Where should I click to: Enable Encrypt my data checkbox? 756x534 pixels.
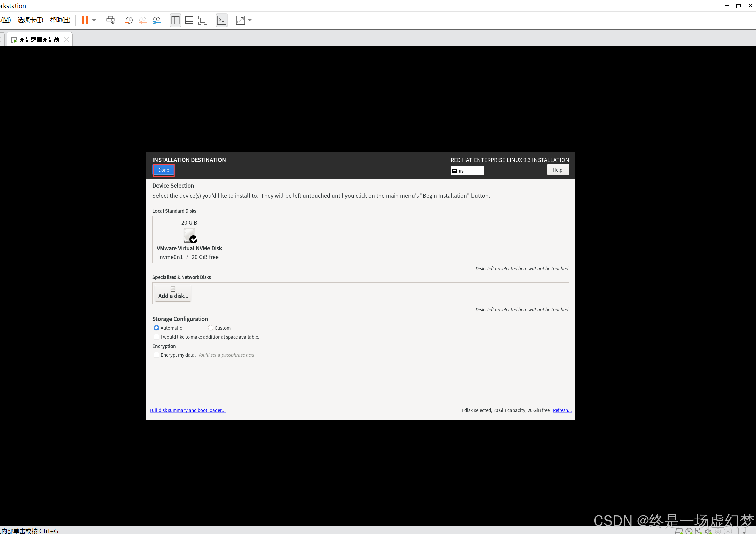coord(156,355)
